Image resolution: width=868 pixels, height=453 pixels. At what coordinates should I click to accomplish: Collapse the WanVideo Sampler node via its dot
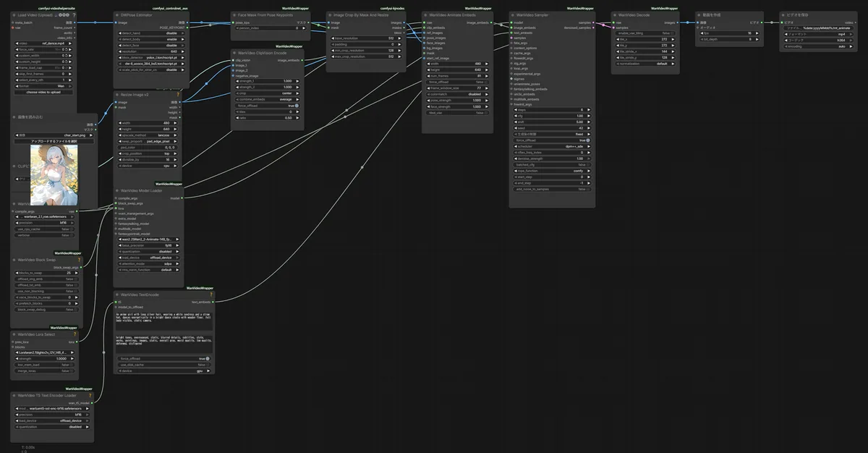click(x=513, y=14)
